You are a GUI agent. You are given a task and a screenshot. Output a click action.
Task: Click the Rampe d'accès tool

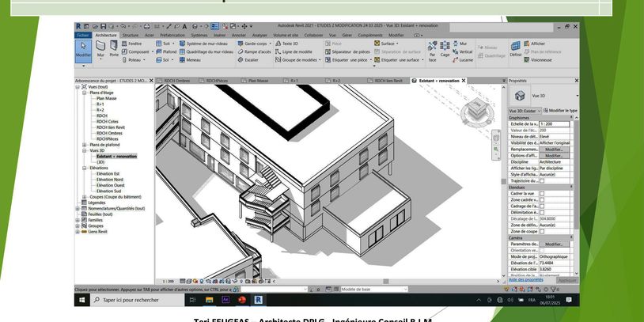pyautogui.click(x=254, y=51)
